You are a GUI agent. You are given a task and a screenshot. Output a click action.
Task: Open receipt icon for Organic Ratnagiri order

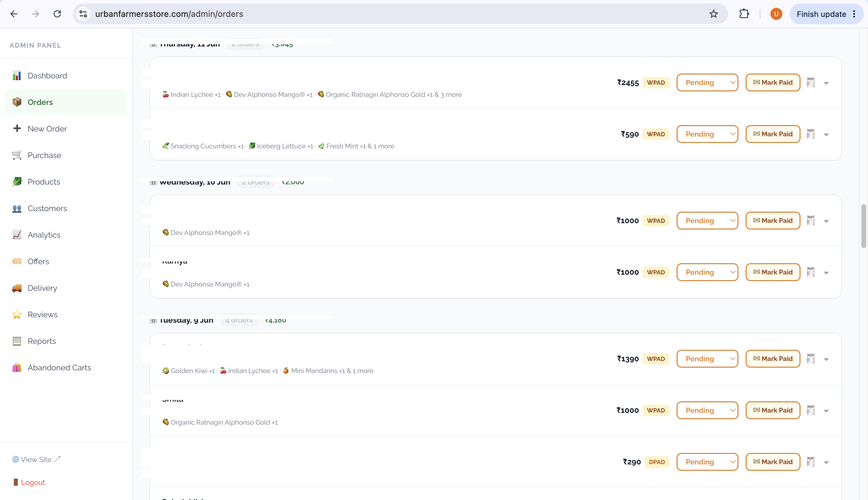tap(811, 410)
